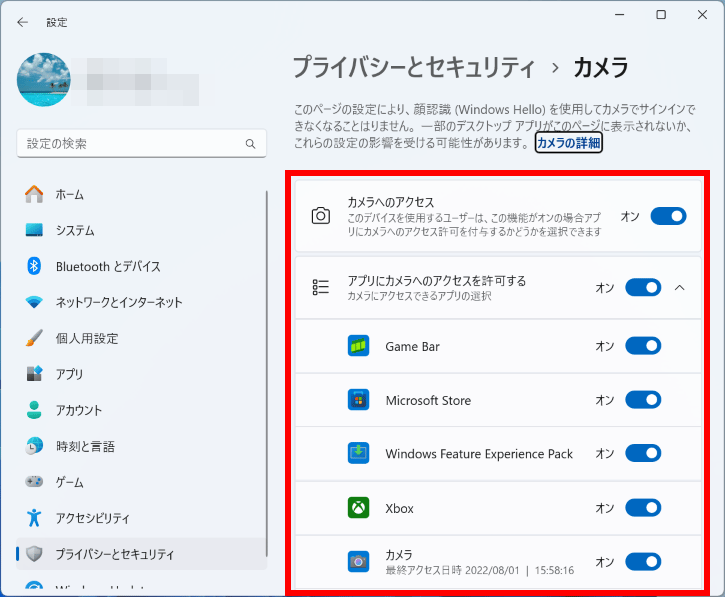Image resolution: width=725 pixels, height=597 pixels.
Task: Click the sidebar vertical scrollbar
Action: [x=267, y=374]
